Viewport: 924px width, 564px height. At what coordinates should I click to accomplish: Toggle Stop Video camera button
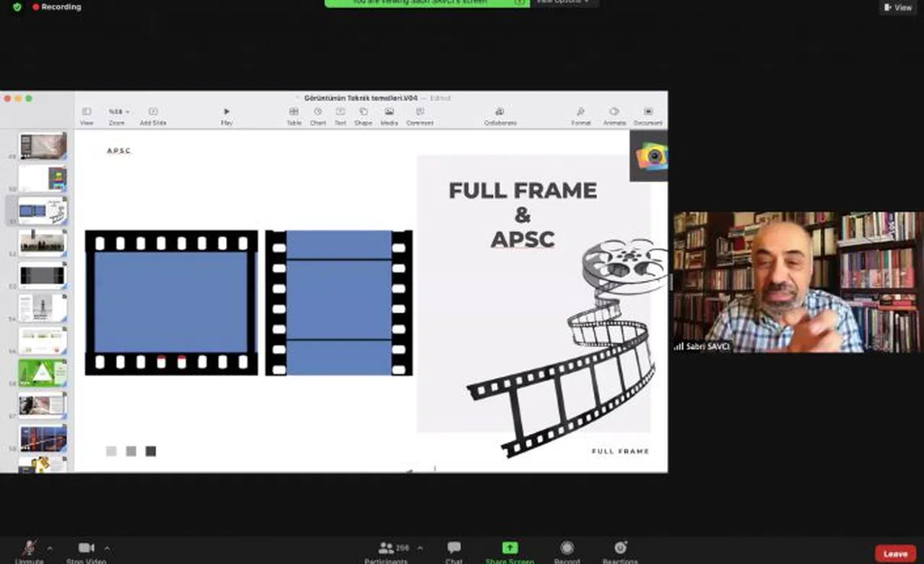[x=87, y=549]
